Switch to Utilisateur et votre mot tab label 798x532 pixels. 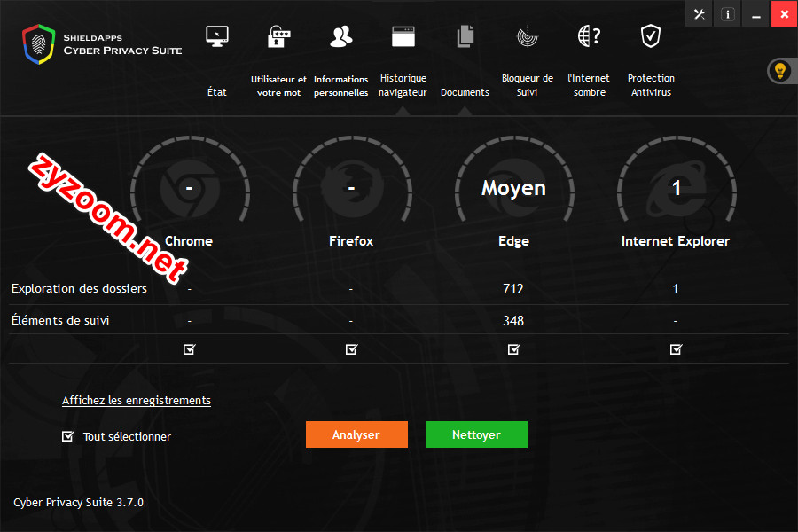coord(279,85)
